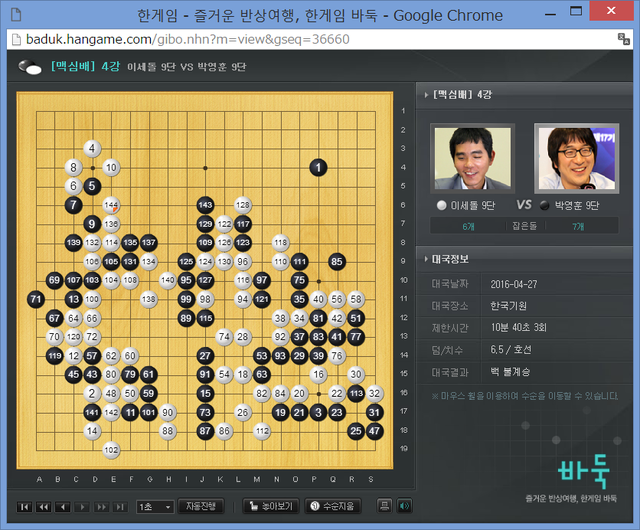640x530 pixels.
Task: Collapse the 대국정보 section arrow
Action: [x=426, y=259]
